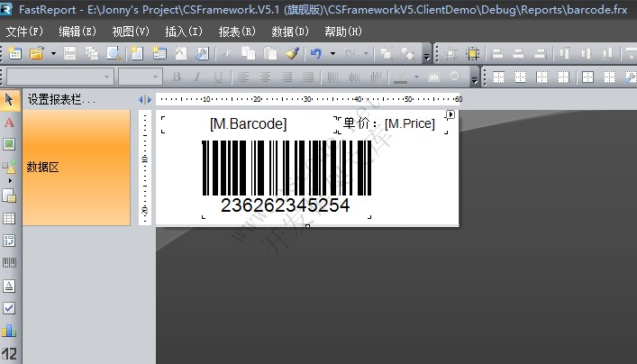Click the Ungroup objects icon
This screenshot has width=637, height=364.
click(407, 53)
